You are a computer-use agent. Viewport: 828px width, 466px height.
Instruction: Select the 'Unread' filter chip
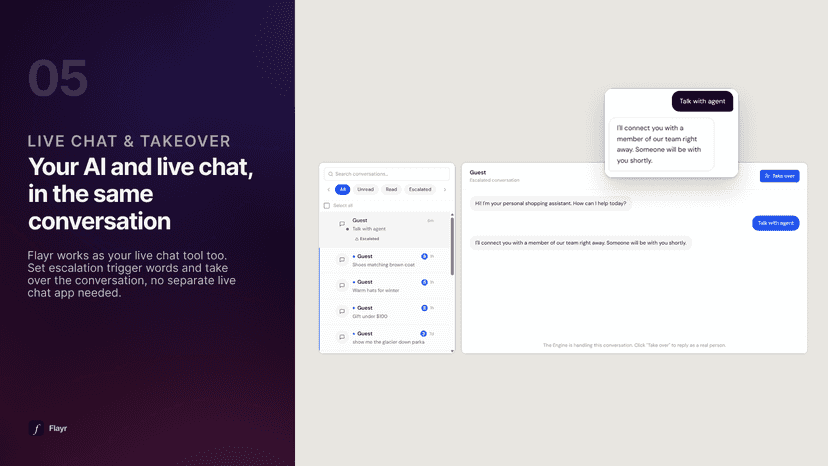pyautogui.click(x=365, y=189)
